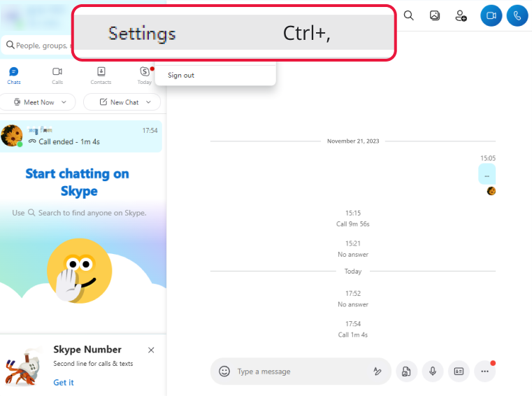Open the Contacts tab

(x=101, y=76)
